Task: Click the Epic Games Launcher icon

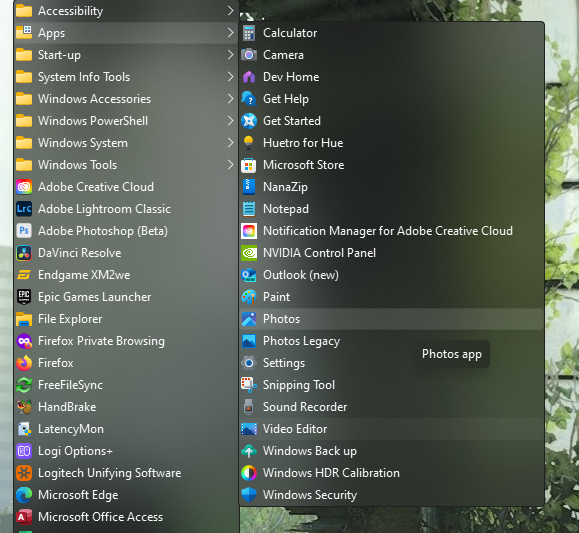Action: (x=24, y=297)
